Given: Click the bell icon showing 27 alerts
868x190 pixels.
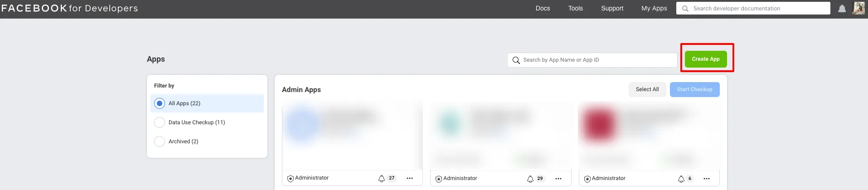Looking at the screenshot, I should (x=382, y=179).
